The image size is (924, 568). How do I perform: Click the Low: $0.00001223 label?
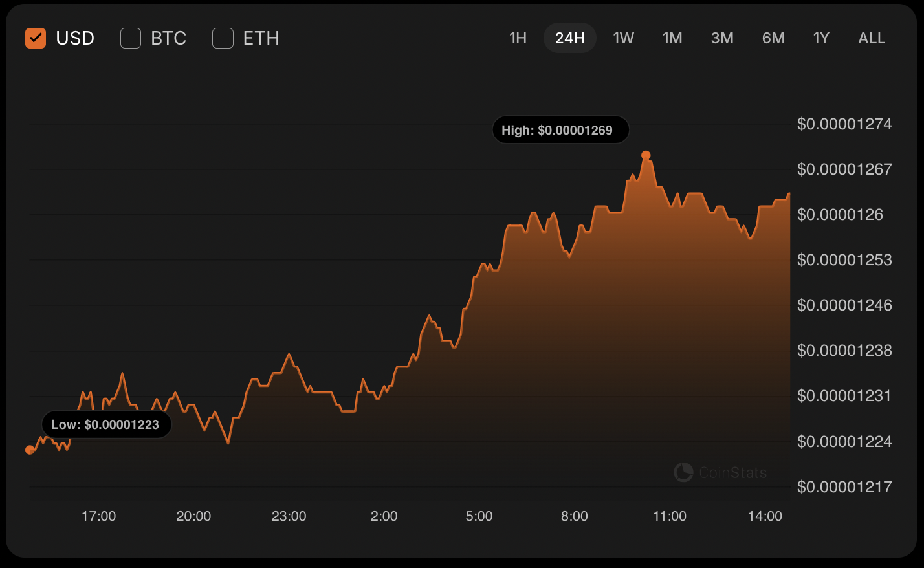pyautogui.click(x=107, y=424)
